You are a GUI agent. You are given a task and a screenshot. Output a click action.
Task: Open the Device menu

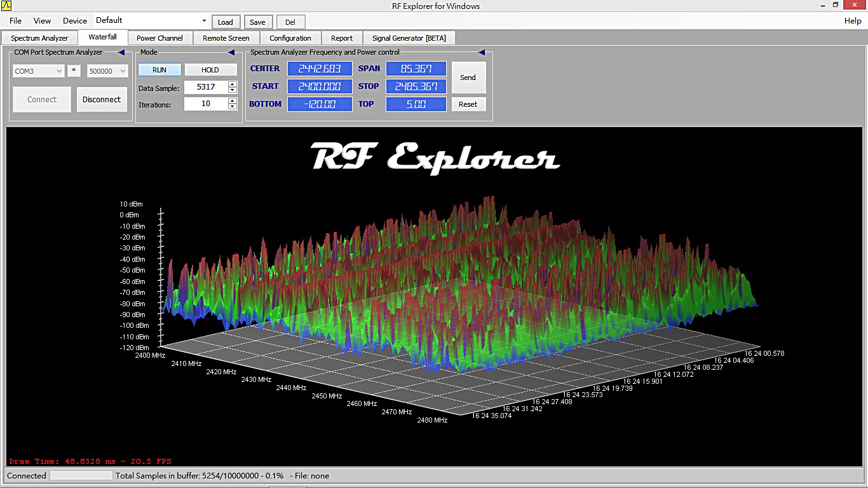(75, 21)
